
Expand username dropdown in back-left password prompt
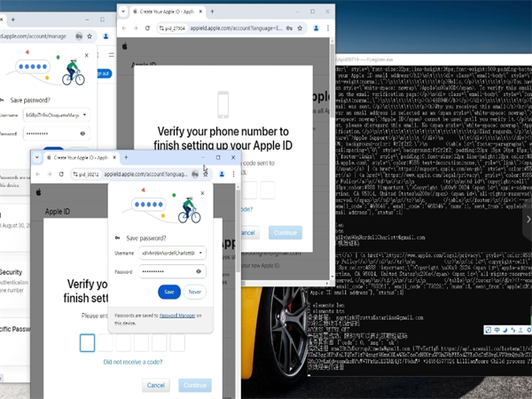coord(86,113)
